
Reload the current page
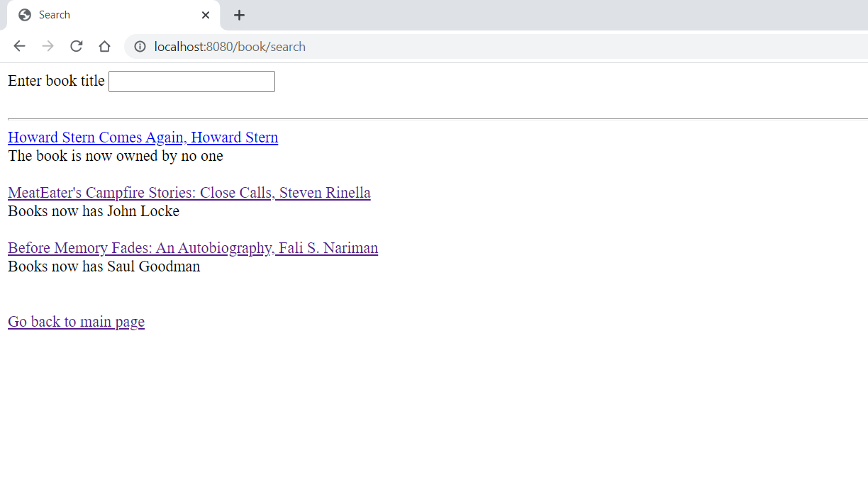pos(76,46)
